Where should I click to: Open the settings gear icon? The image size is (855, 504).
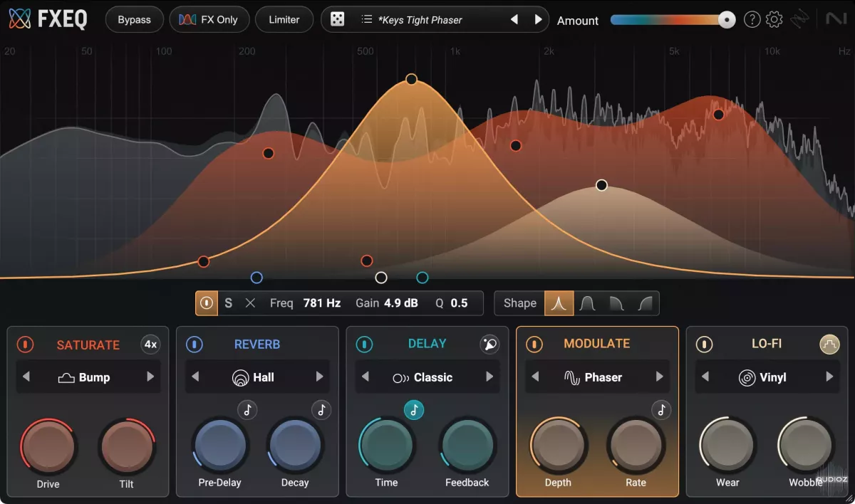point(774,20)
